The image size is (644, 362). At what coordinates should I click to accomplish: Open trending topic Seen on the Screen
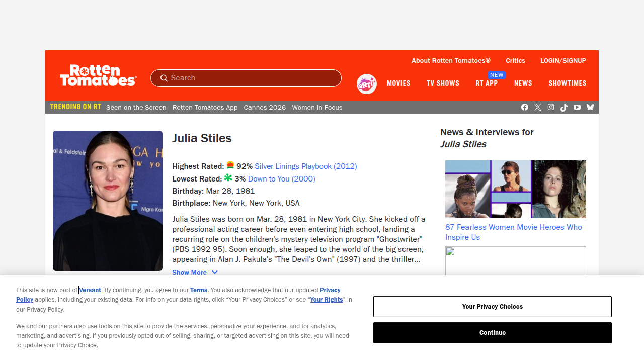(x=136, y=107)
